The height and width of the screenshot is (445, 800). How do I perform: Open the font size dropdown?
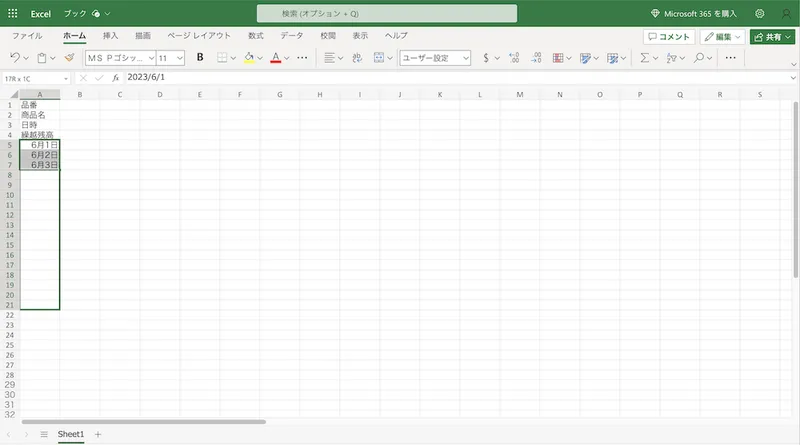[x=180, y=58]
